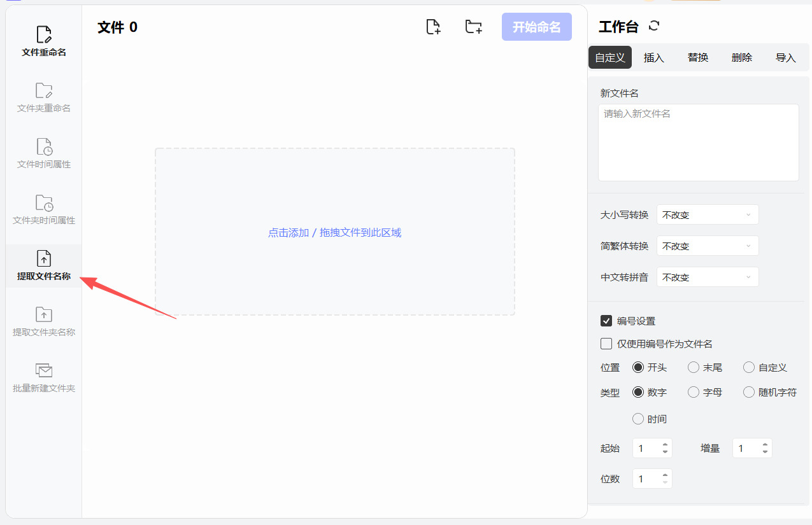This screenshot has width=812, height=525.
Task: Click the refresh icon beside 工作台
Action: (654, 26)
